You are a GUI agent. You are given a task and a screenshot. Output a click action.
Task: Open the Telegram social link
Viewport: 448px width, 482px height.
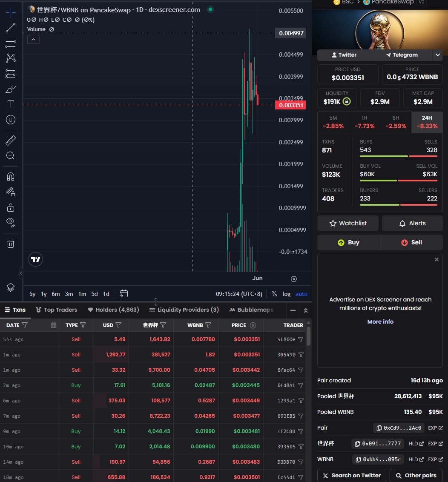point(402,55)
